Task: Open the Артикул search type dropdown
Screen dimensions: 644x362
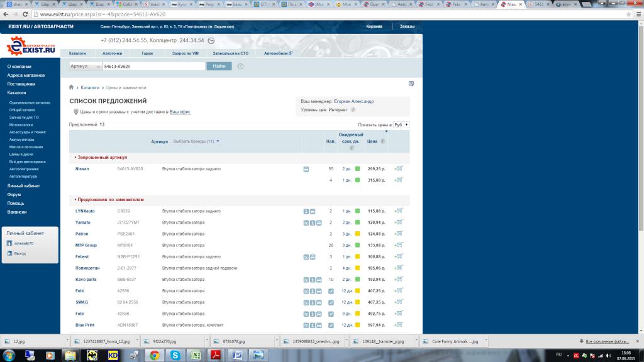Action: [85, 66]
